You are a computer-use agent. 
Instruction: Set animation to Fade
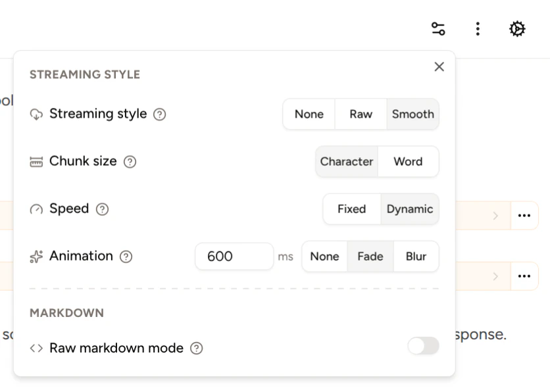[370, 257]
